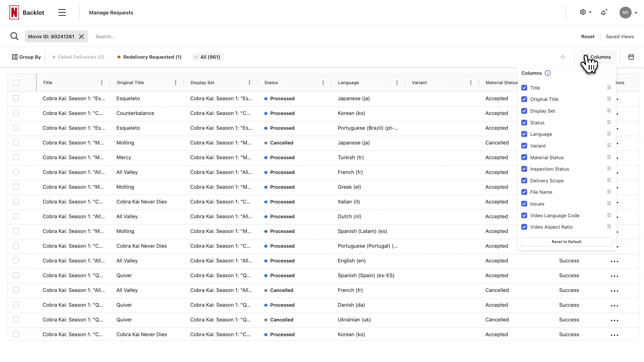644x362 pixels.
Task: Remove the Movie ID 80241261 filter chip
Action: click(x=81, y=36)
